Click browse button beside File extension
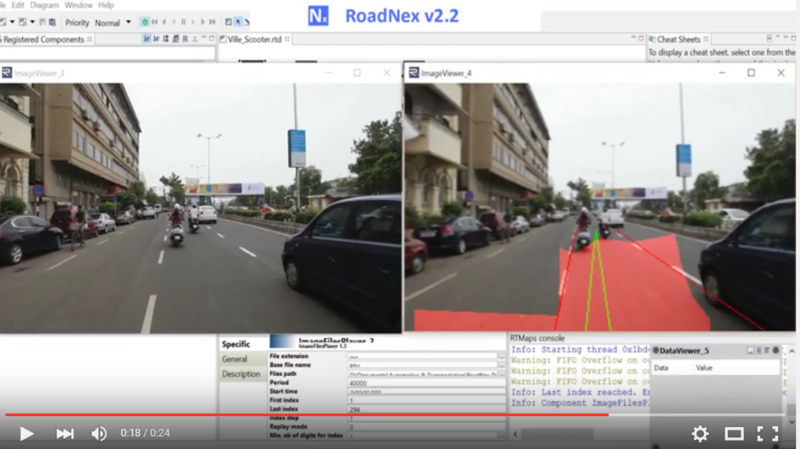 (502, 357)
